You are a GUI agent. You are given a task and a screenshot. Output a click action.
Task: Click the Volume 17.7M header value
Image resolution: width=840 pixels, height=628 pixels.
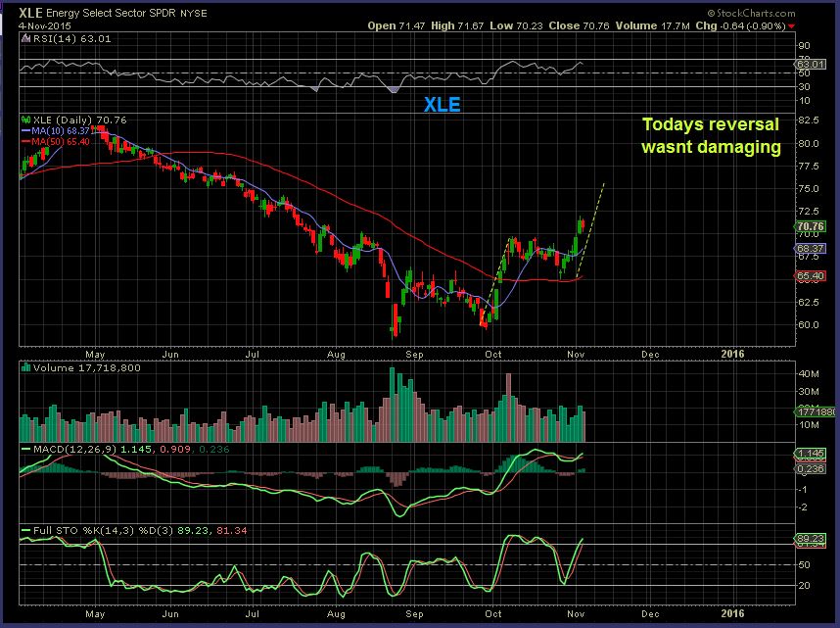pyautogui.click(x=652, y=25)
